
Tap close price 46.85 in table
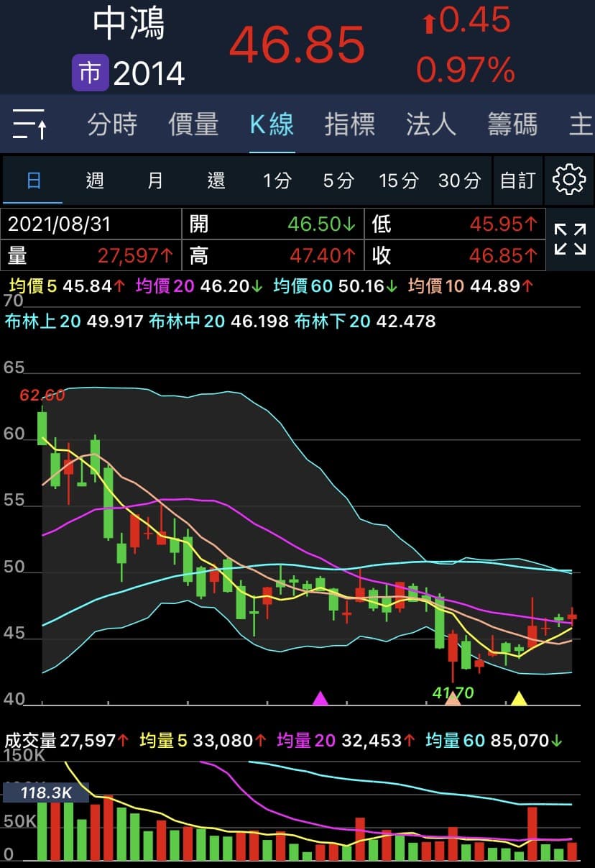tap(504, 255)
